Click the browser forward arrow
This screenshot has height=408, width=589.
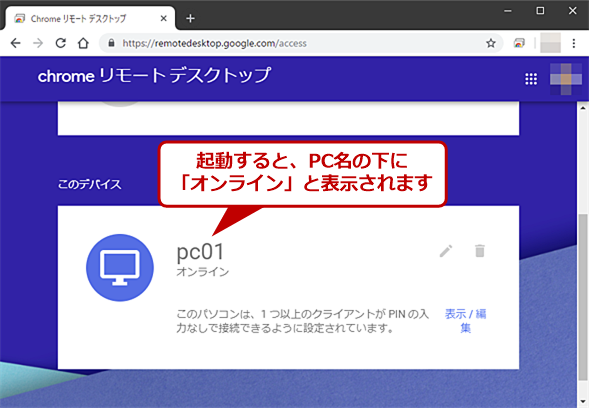(38, 43)
